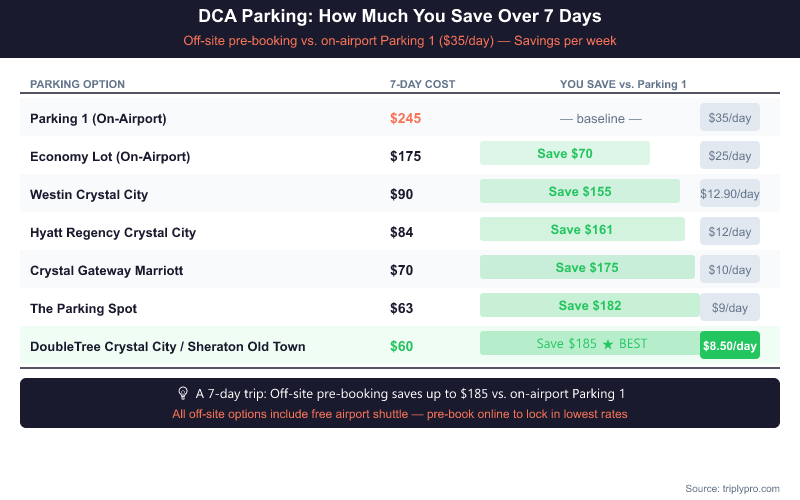This screenshot has width=800, height=500.
Task: Click the $9/day rate badge
Action: tap(730, 308)
